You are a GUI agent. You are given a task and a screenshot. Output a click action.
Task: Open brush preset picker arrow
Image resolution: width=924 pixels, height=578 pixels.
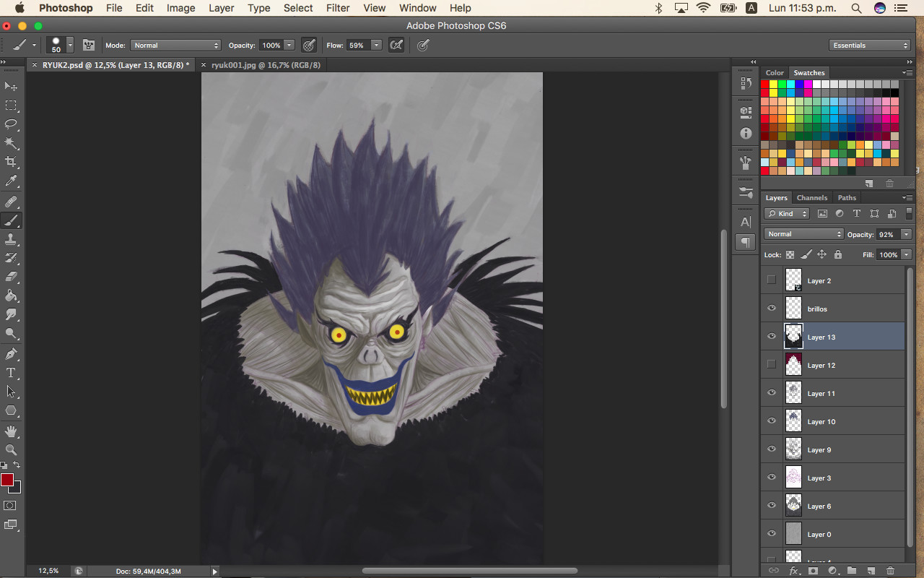pyautogui.click(x=70, y=45)
